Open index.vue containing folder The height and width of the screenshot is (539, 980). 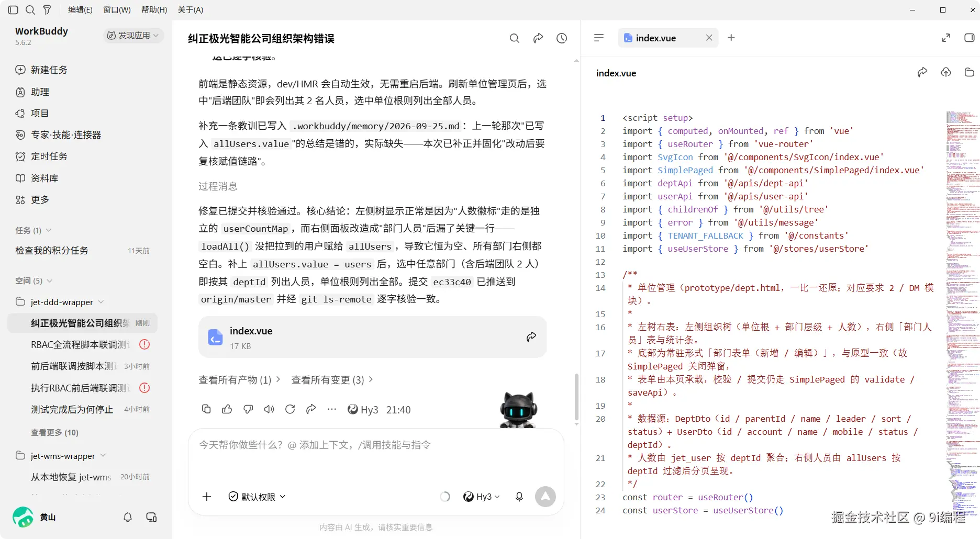pyautogui.click(x=969, y=72)
